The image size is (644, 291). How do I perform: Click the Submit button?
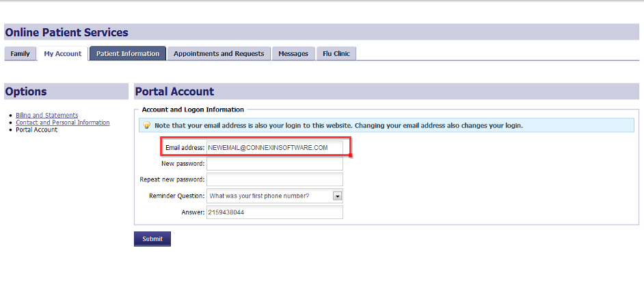[152, 239]
